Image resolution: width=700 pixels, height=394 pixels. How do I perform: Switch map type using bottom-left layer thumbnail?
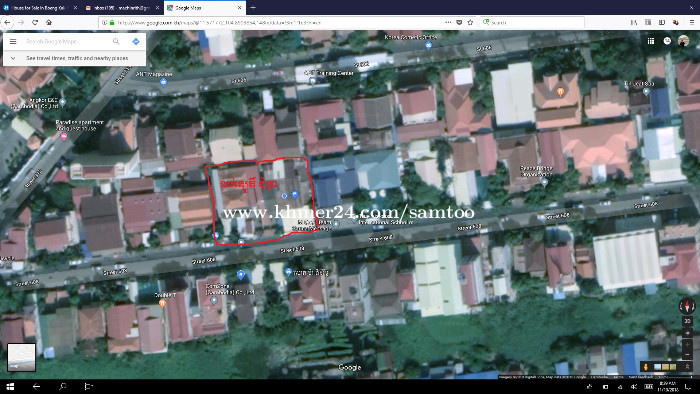click(21, 357)
